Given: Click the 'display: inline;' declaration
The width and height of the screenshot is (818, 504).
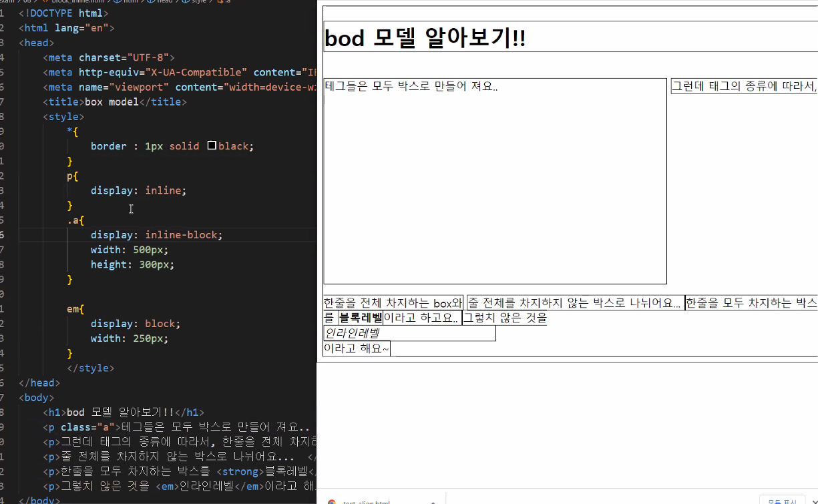Looking at the screenshot, I should tap(139, 190).
